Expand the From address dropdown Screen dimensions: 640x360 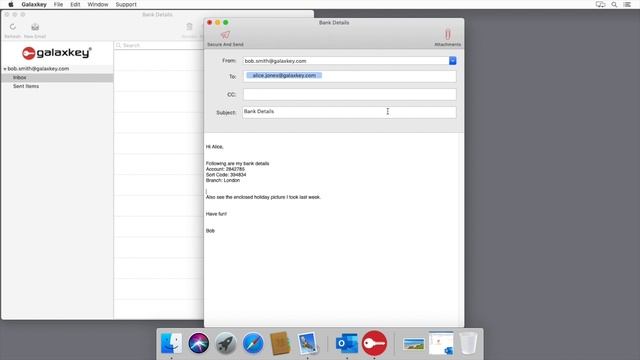[x=453, y=61]
